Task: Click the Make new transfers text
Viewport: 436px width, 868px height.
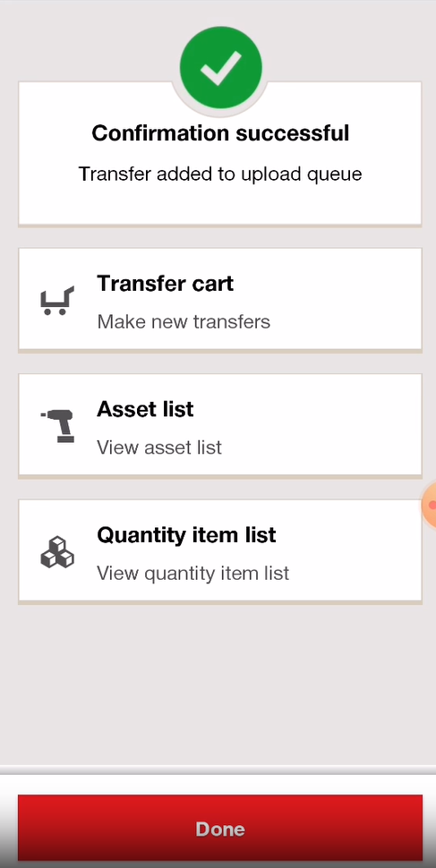Action: click(184, 321)
